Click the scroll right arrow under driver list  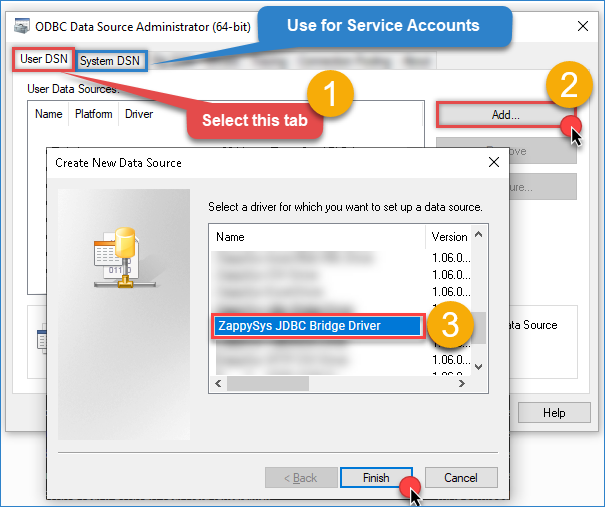point(463,383)
